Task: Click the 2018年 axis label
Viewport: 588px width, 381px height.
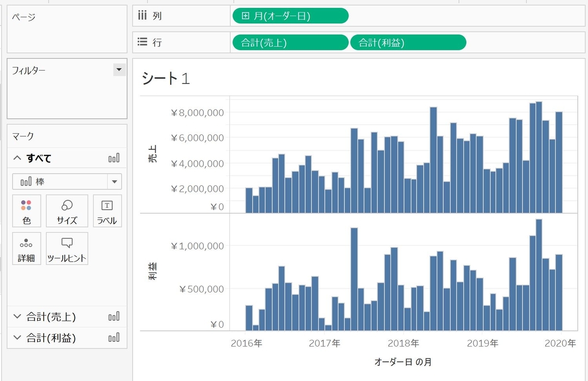Action: pos(403,343)
